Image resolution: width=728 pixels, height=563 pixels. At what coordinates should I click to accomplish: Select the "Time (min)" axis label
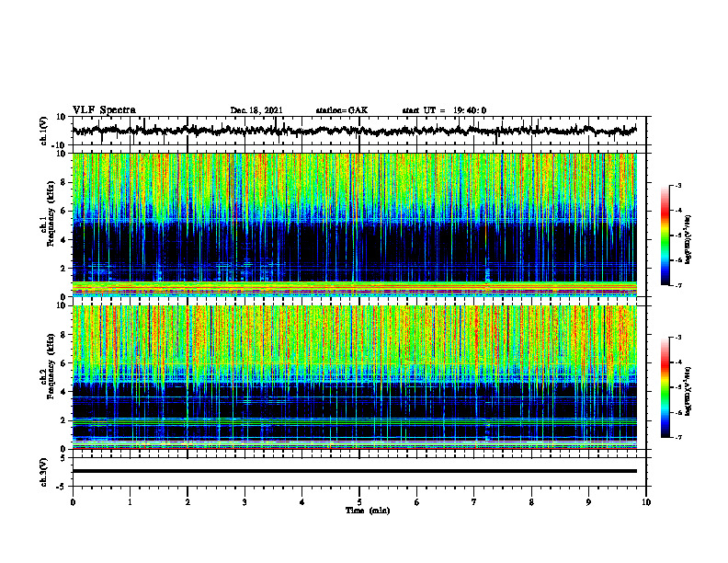pos(368,511)
